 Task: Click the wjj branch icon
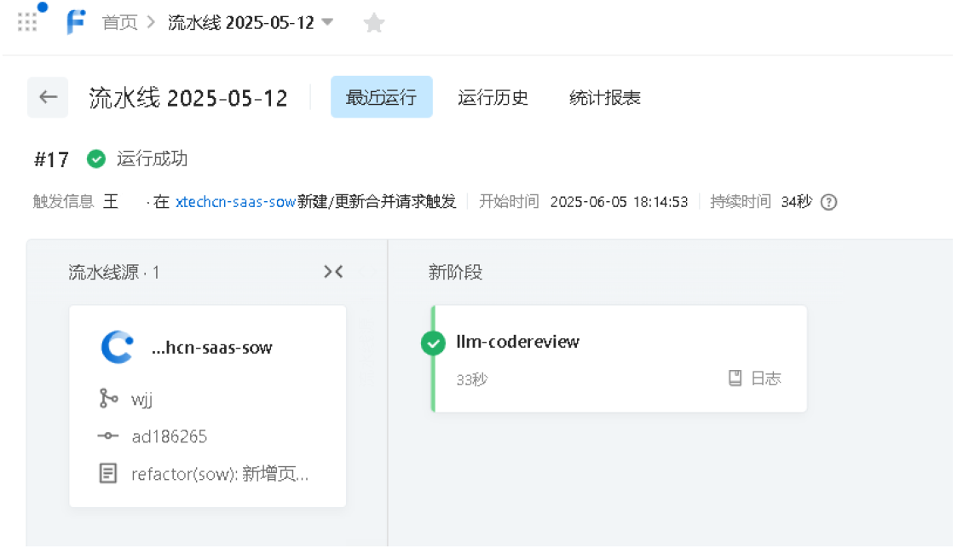tap(108, 398)
